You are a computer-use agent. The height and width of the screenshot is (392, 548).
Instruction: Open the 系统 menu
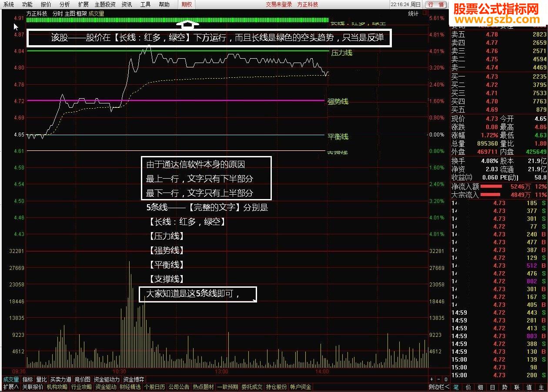coord(8,4)
